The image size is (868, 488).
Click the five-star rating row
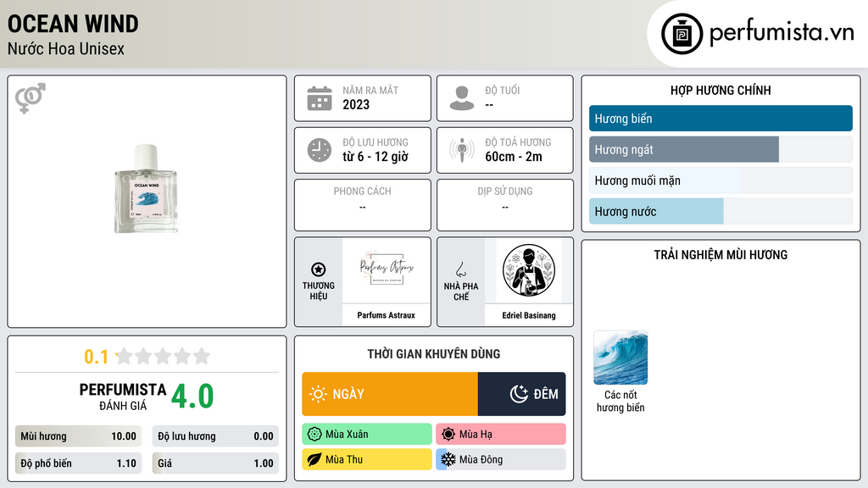click(x=163, y=356)
